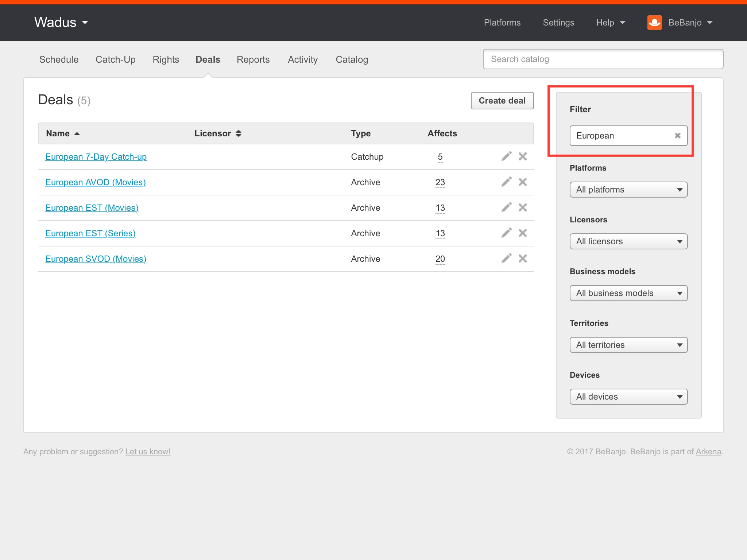Click the Search catalog field
The width and height of the screenshot is (747, 560).
coord(603,59)
